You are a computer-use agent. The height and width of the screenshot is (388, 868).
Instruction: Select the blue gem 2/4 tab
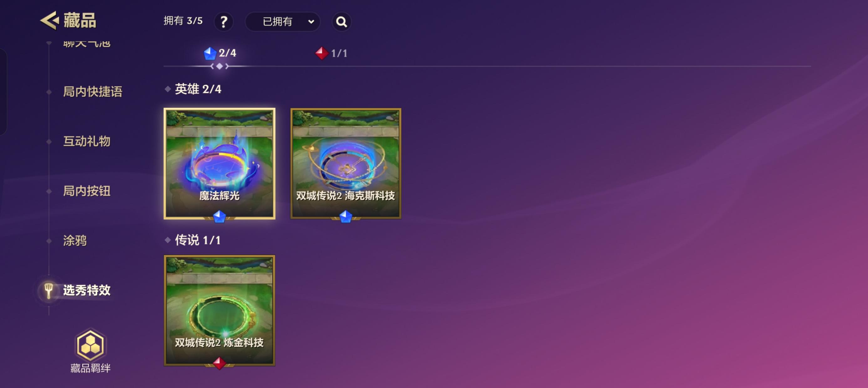click(220, 53)
